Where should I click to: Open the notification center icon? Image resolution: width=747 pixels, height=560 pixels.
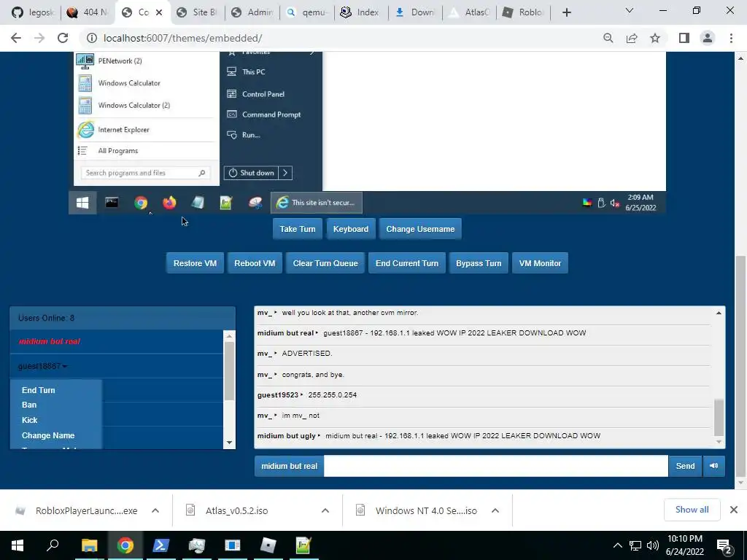[724, 545]
